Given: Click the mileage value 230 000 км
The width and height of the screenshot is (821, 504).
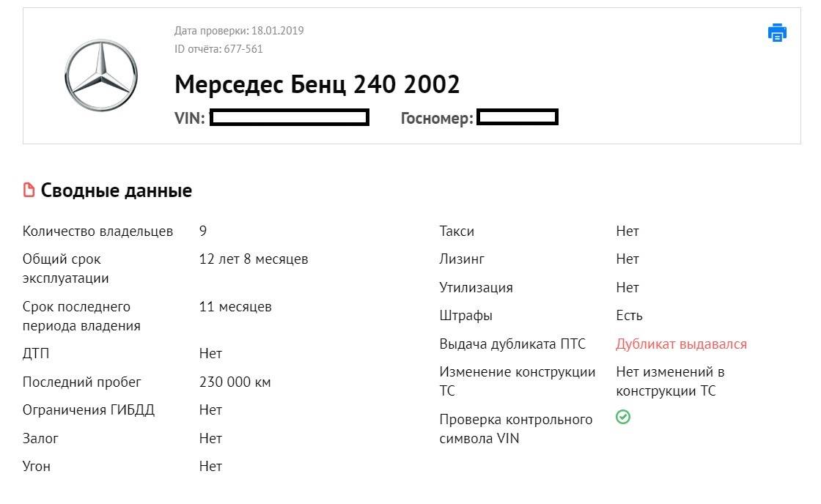Looking at the screenshot, I should tap(235, 382).
